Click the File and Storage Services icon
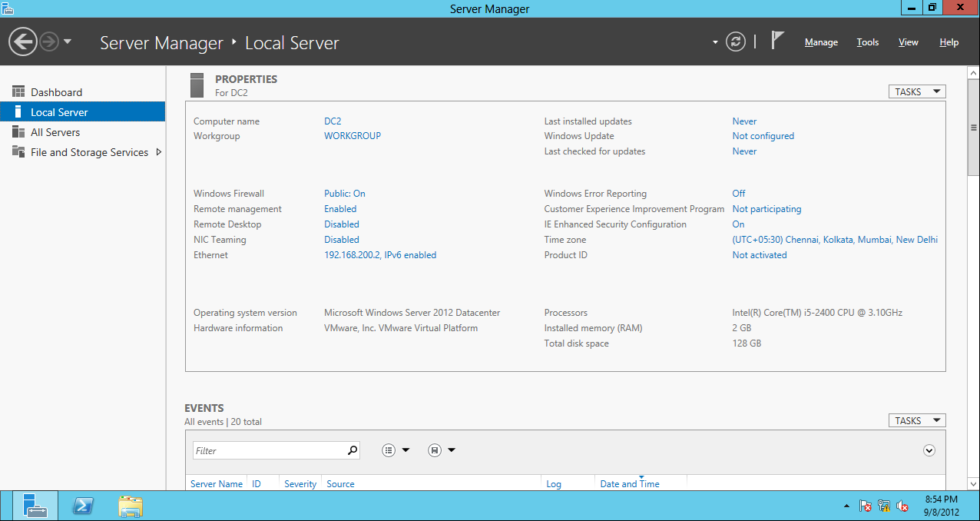The height and width of the screenshot is (521, 980). 18,152
